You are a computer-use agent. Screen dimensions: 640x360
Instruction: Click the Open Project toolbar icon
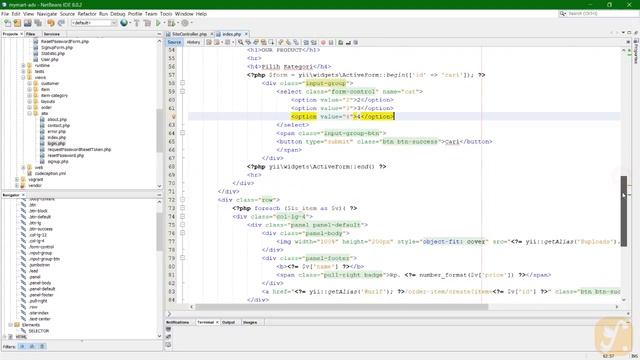click(28, 23)
